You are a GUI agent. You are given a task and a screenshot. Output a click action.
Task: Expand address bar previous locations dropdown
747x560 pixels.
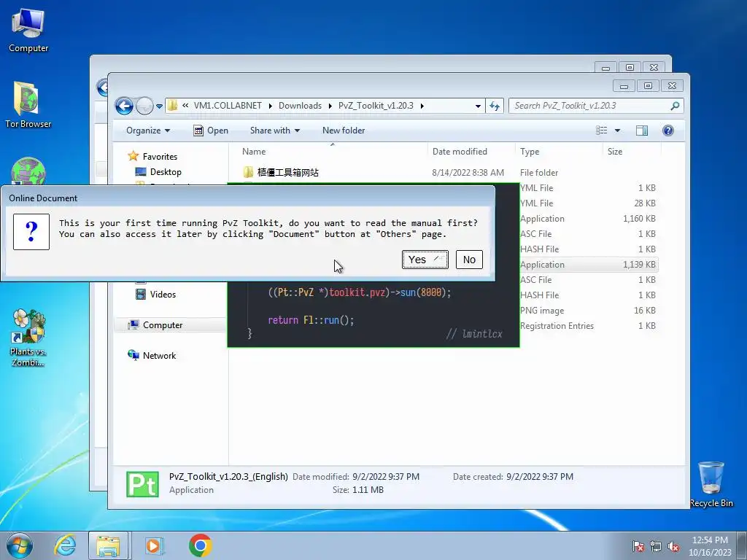pyautogui.click(x=478, y=106)
